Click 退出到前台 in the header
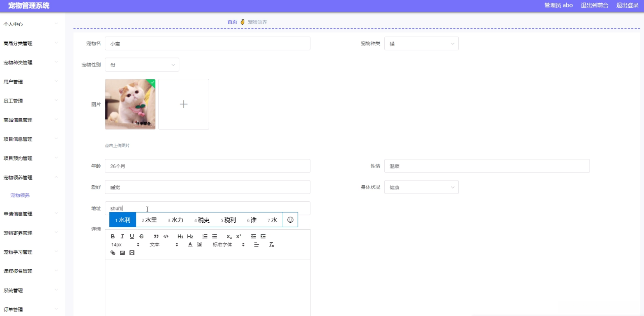 point(594,5)
